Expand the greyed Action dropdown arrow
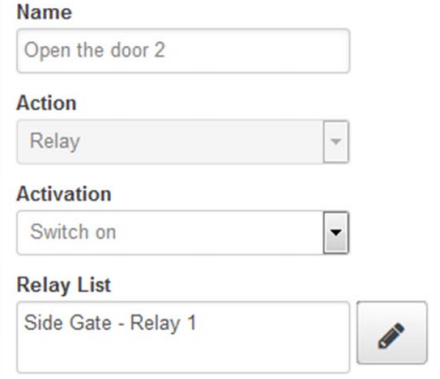This screenshot has width=440, height=379. click(x=336, y=142)
